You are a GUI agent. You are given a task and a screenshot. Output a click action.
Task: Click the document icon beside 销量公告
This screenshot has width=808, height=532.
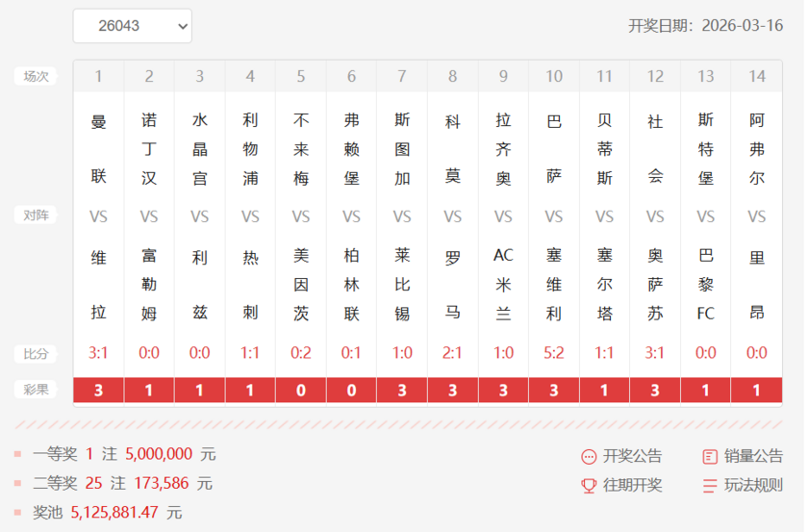(710, 457)
